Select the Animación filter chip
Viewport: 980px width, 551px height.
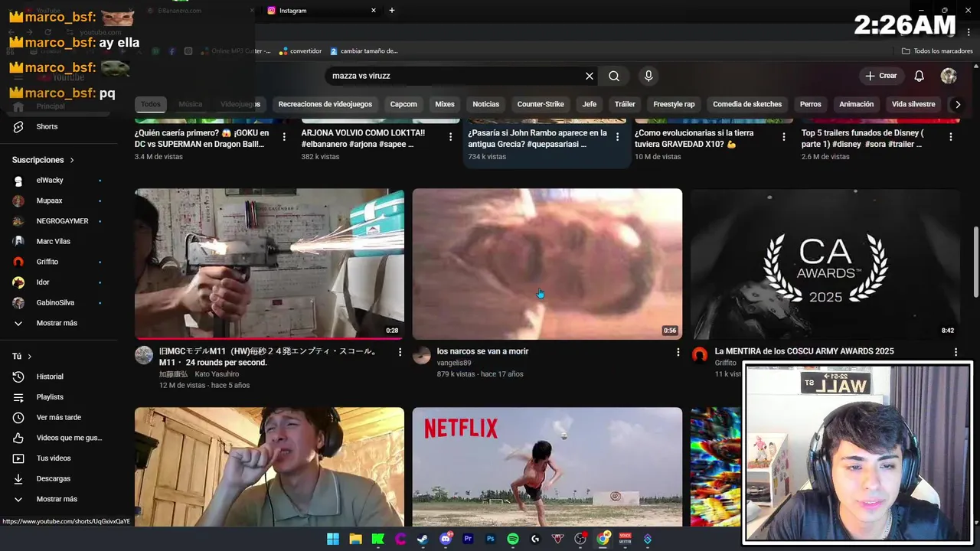[x=856, y=104]
